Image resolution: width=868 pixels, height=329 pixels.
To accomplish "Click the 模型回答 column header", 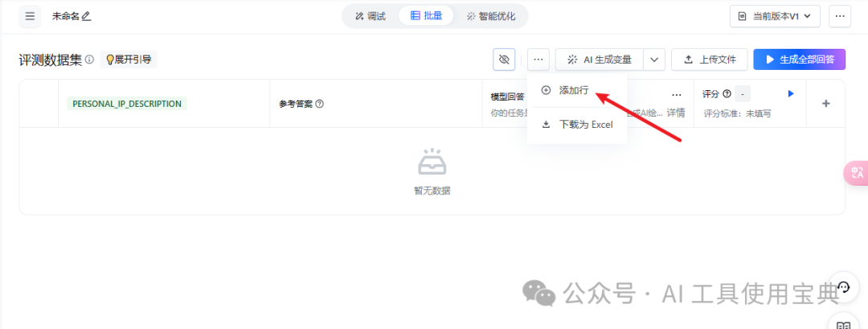I will click(508, 97).
